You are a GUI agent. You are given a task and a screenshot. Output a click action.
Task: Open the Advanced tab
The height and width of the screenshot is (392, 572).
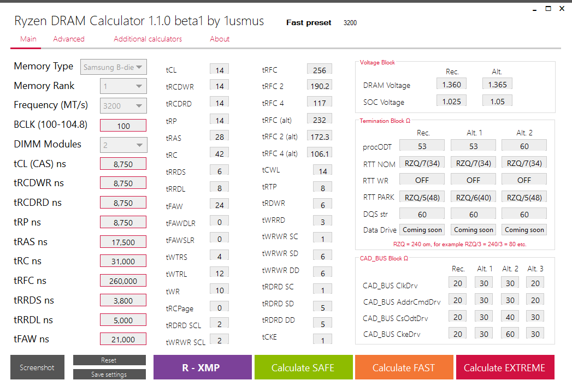69,39
